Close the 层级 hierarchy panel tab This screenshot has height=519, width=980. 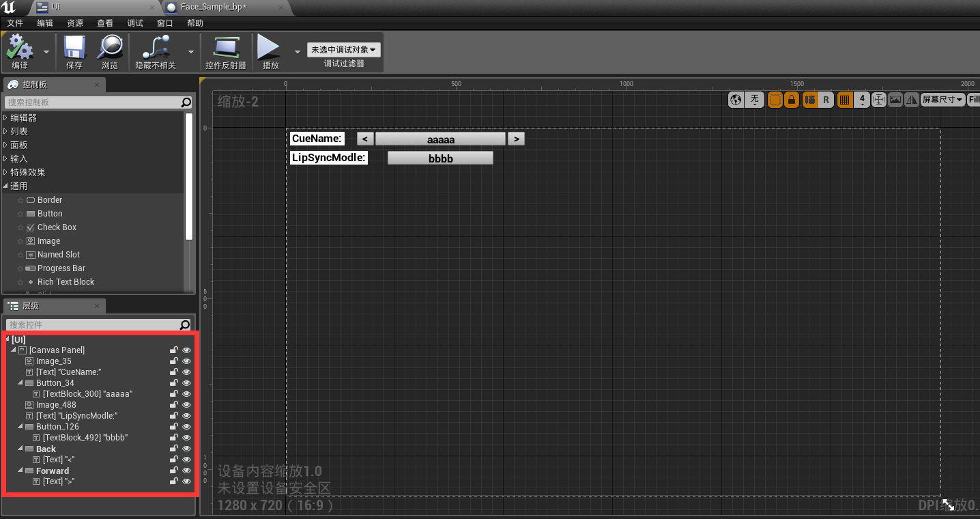coord(96,306)
